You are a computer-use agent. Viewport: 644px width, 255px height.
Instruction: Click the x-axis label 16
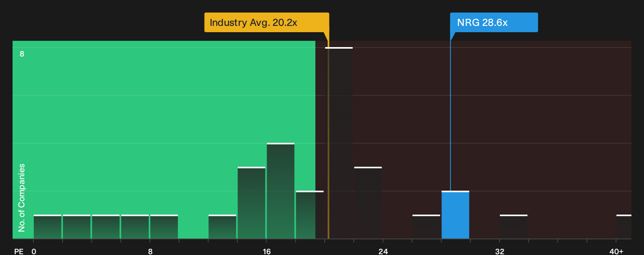coord(267,251)
